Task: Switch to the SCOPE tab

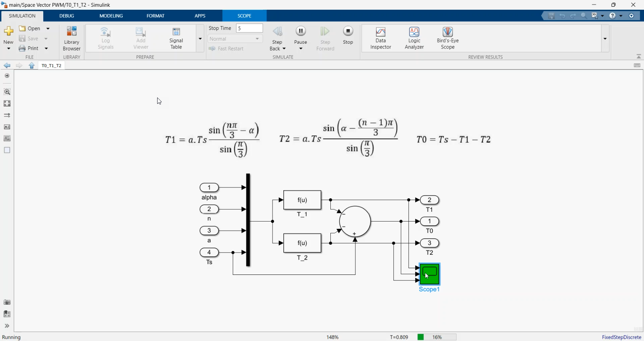Action: [245, 16]
